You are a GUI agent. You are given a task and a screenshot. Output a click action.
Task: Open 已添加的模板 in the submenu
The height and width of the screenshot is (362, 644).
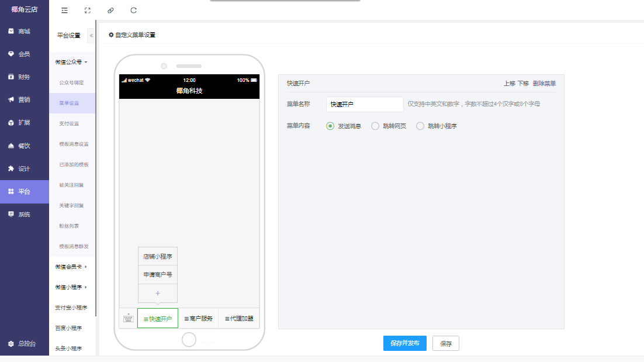74,164
